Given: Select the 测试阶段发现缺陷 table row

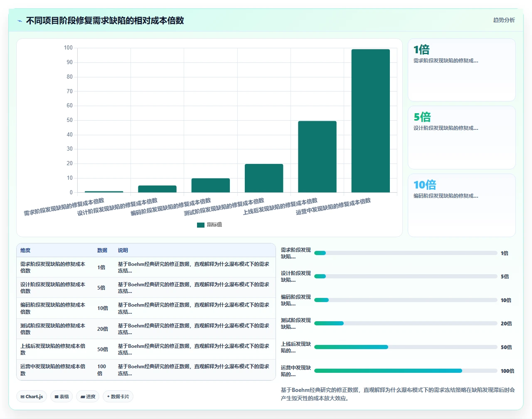Looking at the screenshot, I should [146, 329].
